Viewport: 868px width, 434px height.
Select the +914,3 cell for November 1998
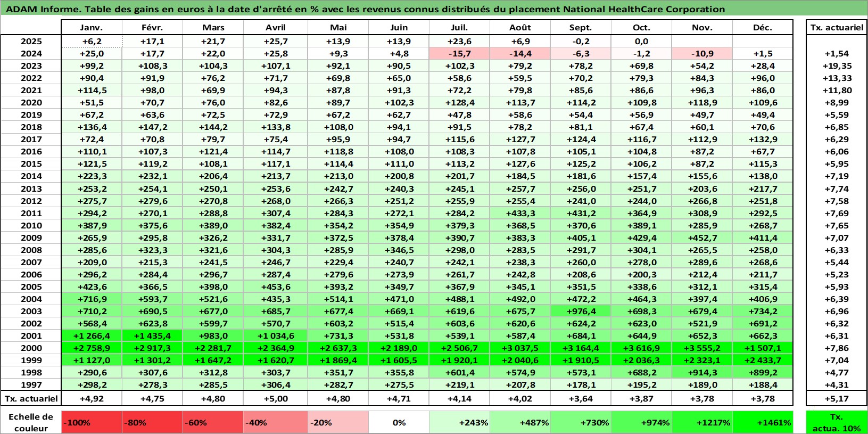702,372
